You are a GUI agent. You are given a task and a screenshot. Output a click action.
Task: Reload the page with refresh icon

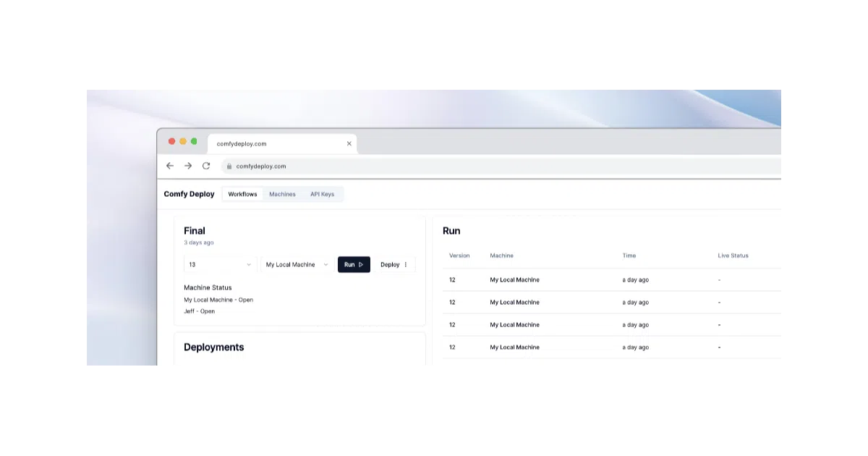(206, 166)
